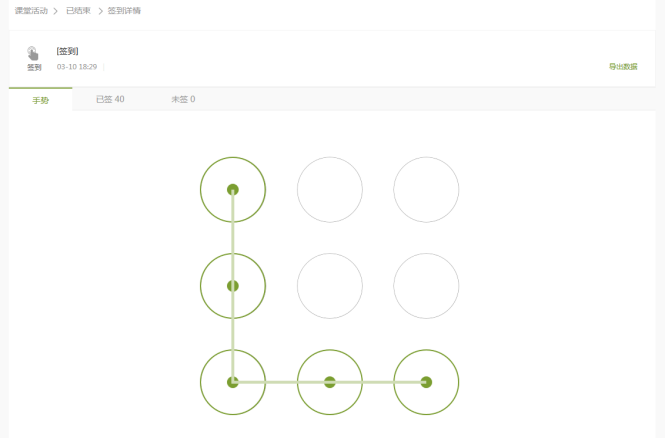
Task: Select the bottom-left gesture pattern circle
Action: click(233, 382)
